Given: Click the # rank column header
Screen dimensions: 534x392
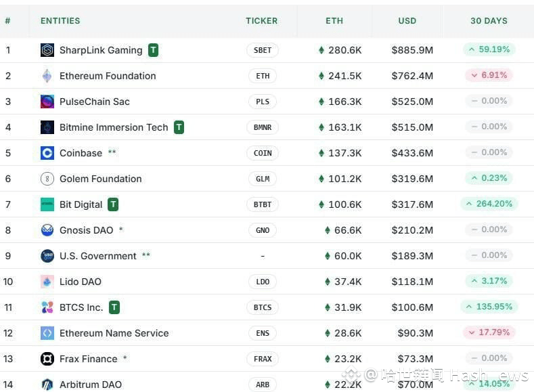Looking at the screenshot, I should (x=7, y=21).
